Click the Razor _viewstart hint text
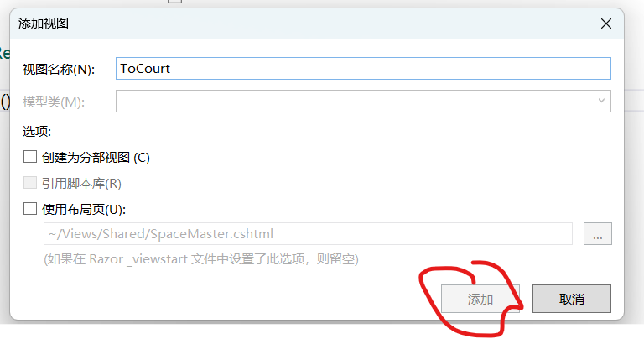Screen dimensions: 644x339 (x=201, y=259)
